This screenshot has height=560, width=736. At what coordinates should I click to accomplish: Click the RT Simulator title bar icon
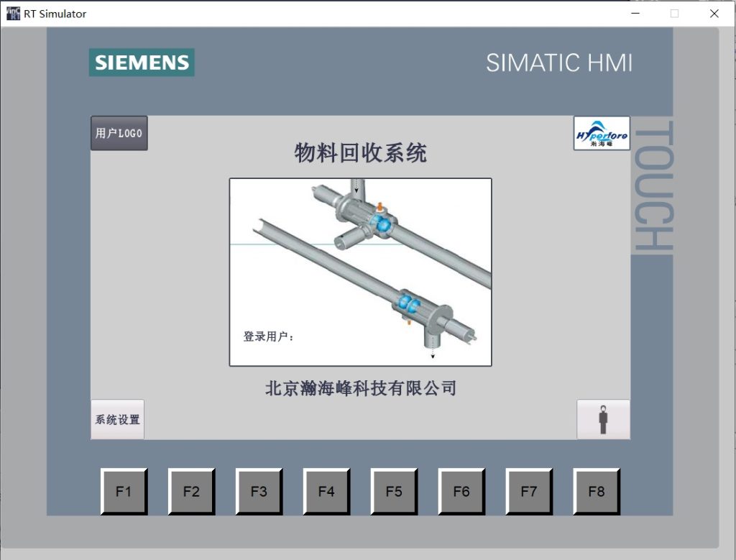point(13,14)
